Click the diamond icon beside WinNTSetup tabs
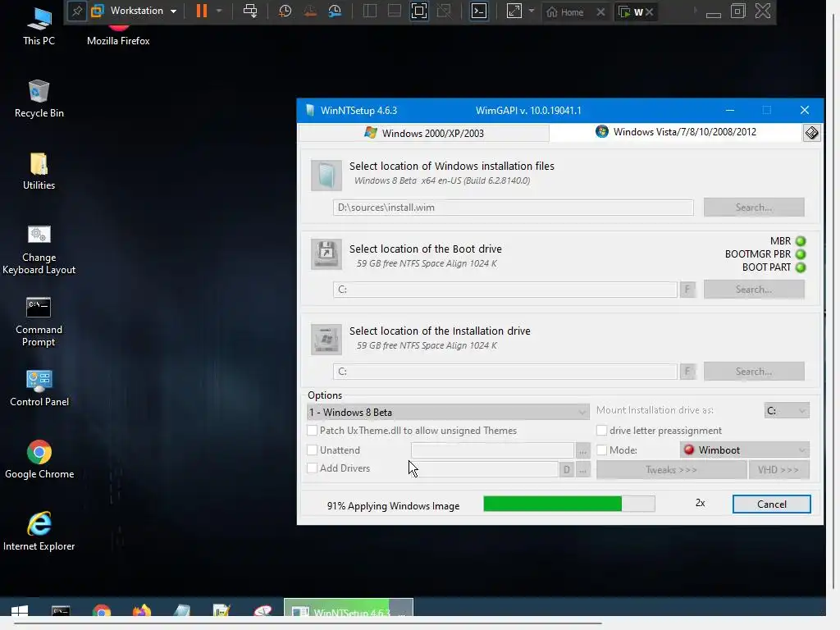Screen dimensions: 840x630 pyautogui.click(x=811, y=132)
